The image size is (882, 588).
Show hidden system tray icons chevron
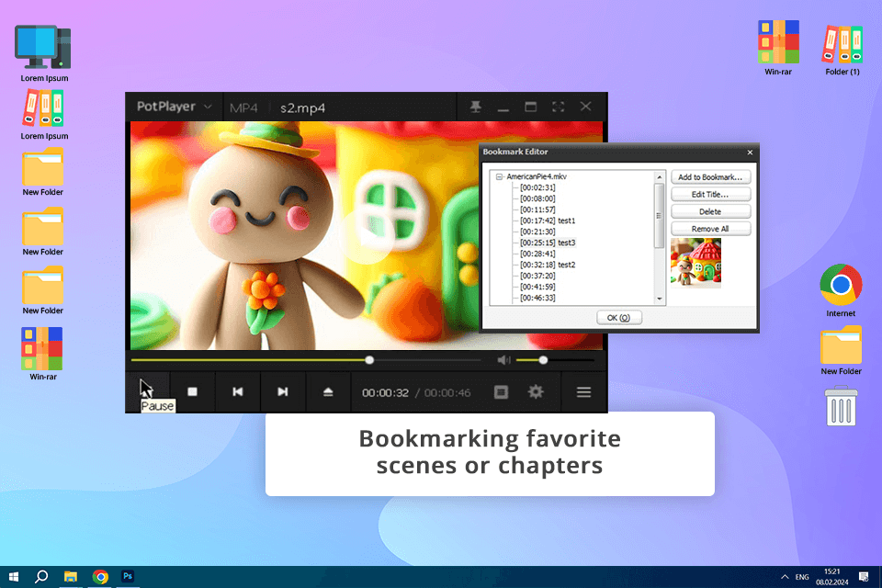click(x=785, y=577)
